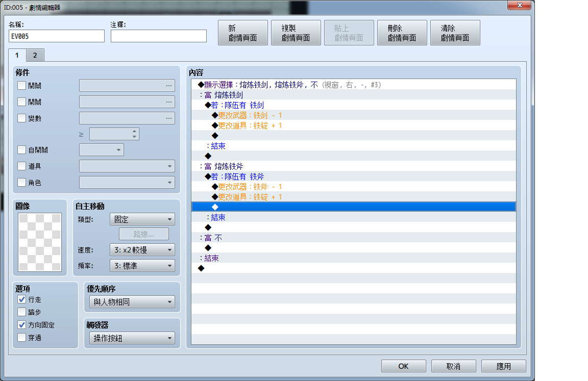Viewport: 588px width, 381px height.
Task: Open the 類型 movement type dropdown
Action: 142,219
